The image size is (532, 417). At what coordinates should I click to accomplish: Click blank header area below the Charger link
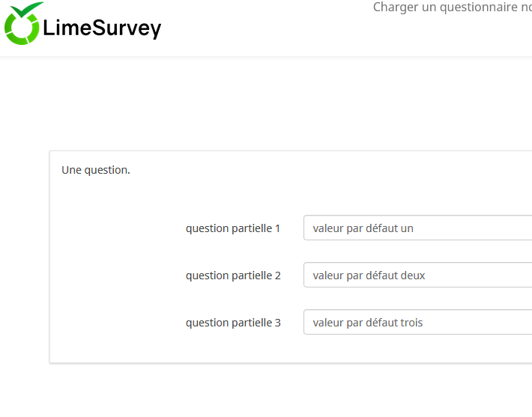(x=450, y=37)
